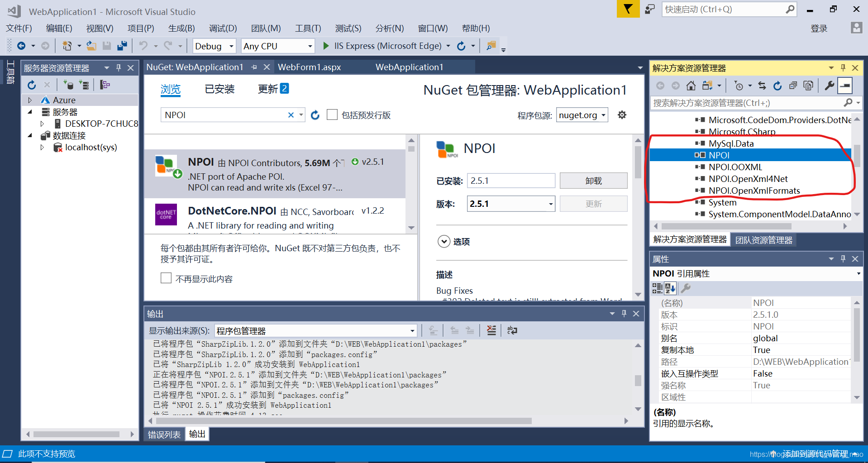Expand the DESKTOP-7CHUC8 server node
The image size is (868, 463).
point(42,124)
